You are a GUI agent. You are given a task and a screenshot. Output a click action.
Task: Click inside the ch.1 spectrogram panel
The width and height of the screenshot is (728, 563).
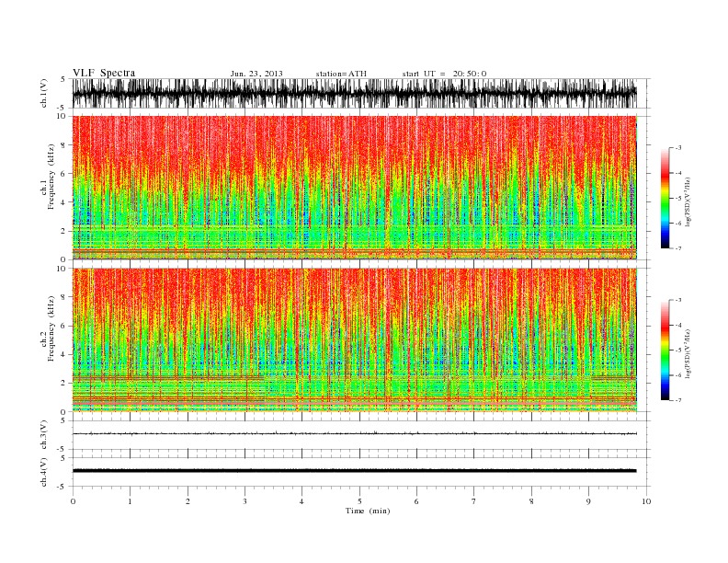pos(354,188)
